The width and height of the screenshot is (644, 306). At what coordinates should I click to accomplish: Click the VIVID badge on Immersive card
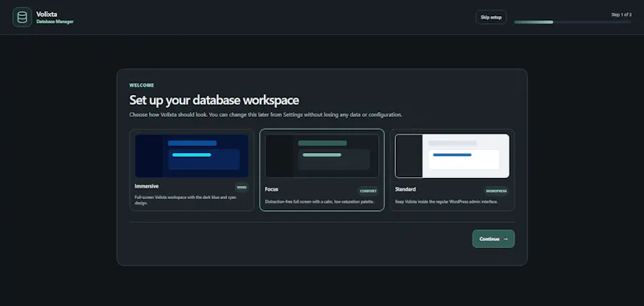coord(242,188)
